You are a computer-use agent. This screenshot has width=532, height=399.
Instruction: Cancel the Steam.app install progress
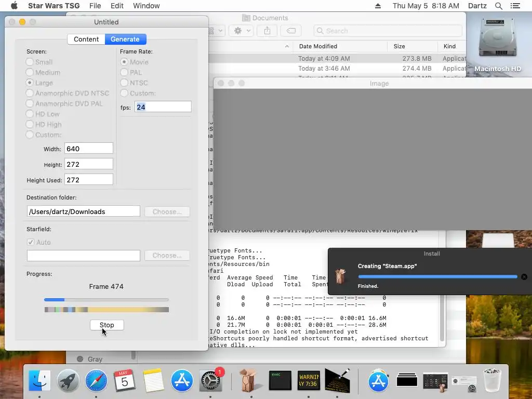(524, 277)
